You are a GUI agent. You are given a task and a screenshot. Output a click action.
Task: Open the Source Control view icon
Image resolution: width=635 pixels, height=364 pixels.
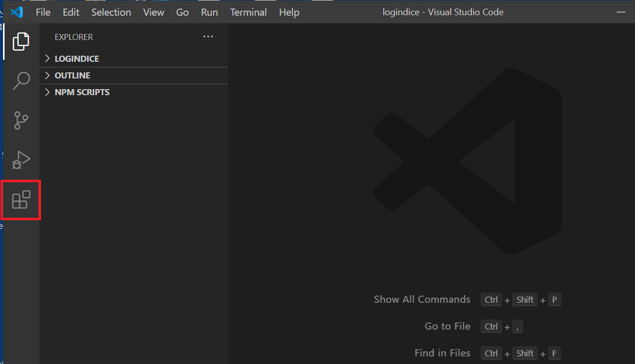(21, 120)
